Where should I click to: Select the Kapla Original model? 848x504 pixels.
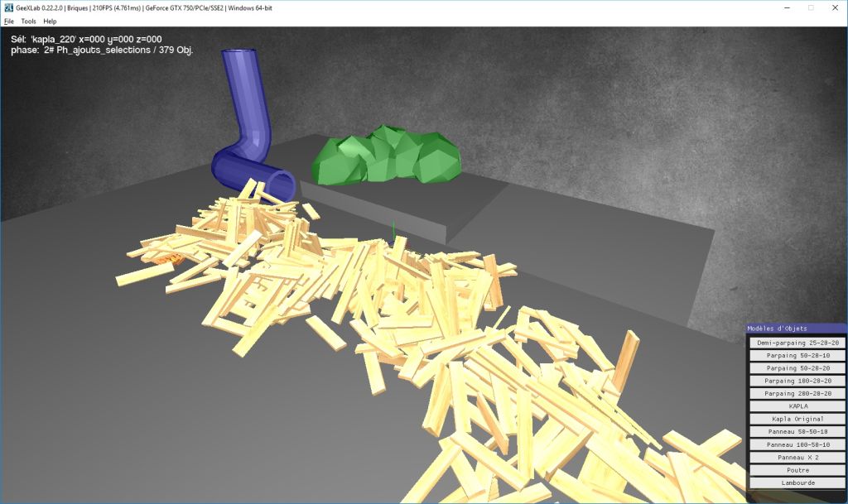click(x=797, y=419)
